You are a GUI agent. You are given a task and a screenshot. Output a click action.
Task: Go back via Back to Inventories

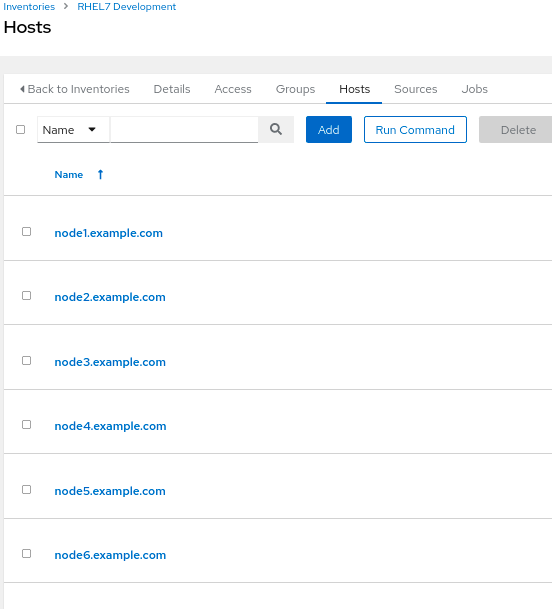click(75, 89)
